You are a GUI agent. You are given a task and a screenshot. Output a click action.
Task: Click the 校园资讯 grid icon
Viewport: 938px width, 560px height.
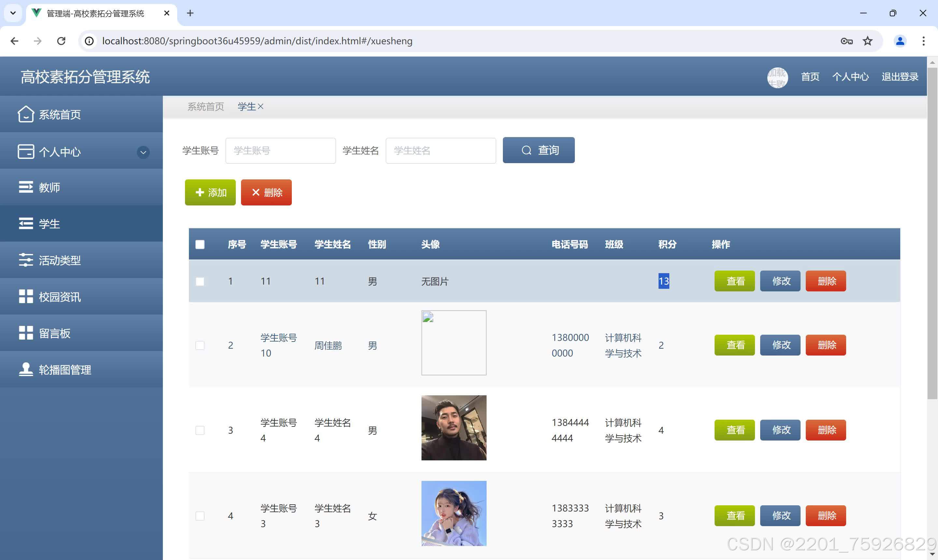point(26,297)
